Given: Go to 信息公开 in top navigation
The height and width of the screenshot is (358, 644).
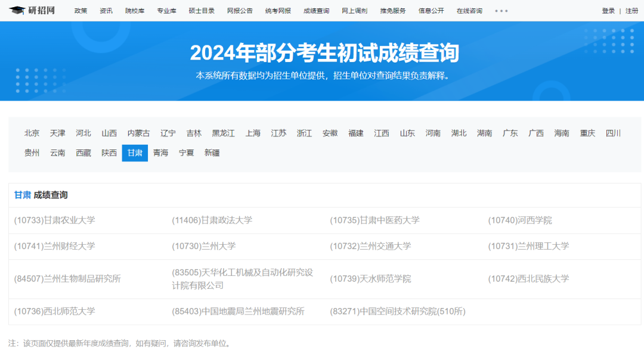Looking at the screenshot, I should (x=431, y=11).
